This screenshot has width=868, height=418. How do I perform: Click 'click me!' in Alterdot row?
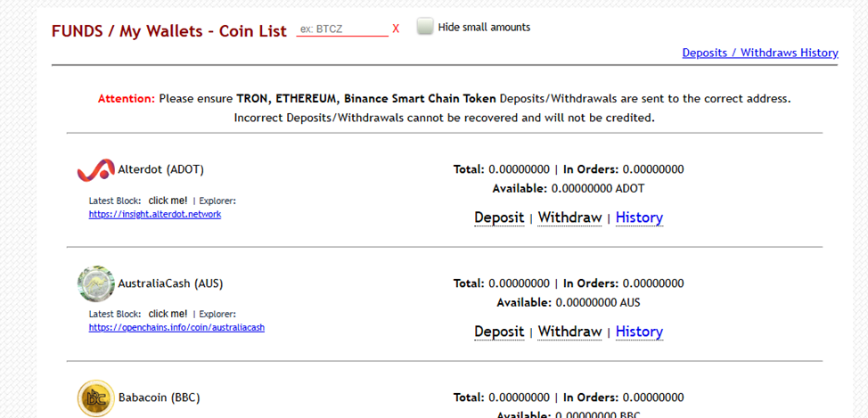[168, 201]
